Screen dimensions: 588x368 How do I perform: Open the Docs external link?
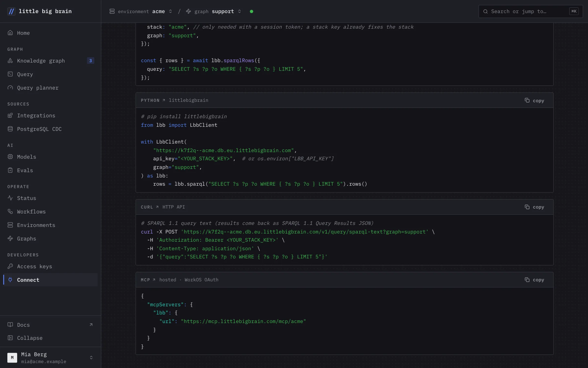click(50, 325)
